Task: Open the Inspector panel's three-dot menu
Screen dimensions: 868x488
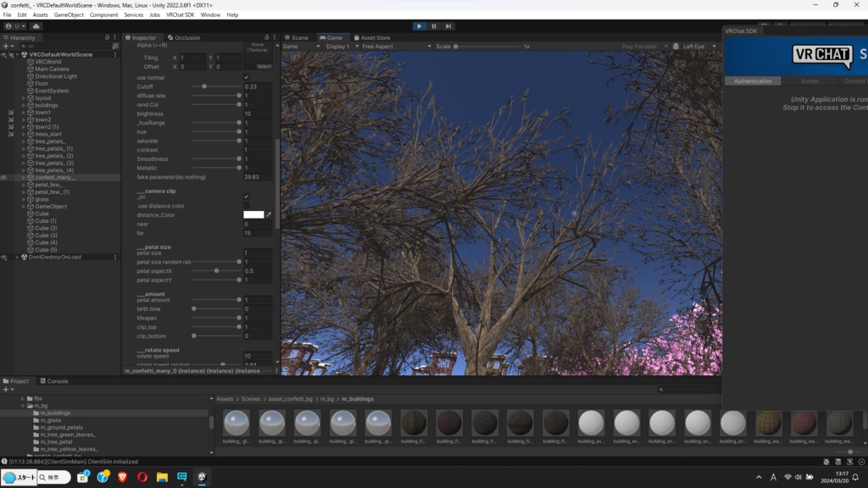Action: 274,37
